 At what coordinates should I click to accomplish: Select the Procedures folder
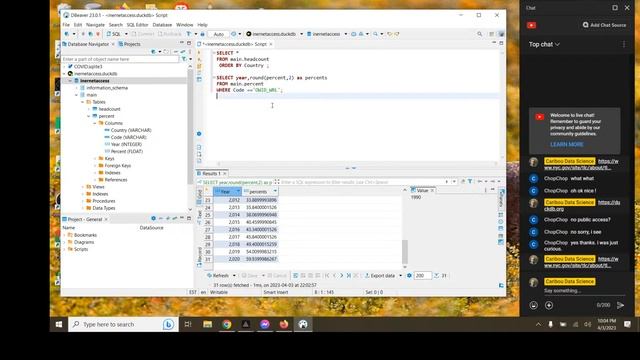[x=103, y=201]
